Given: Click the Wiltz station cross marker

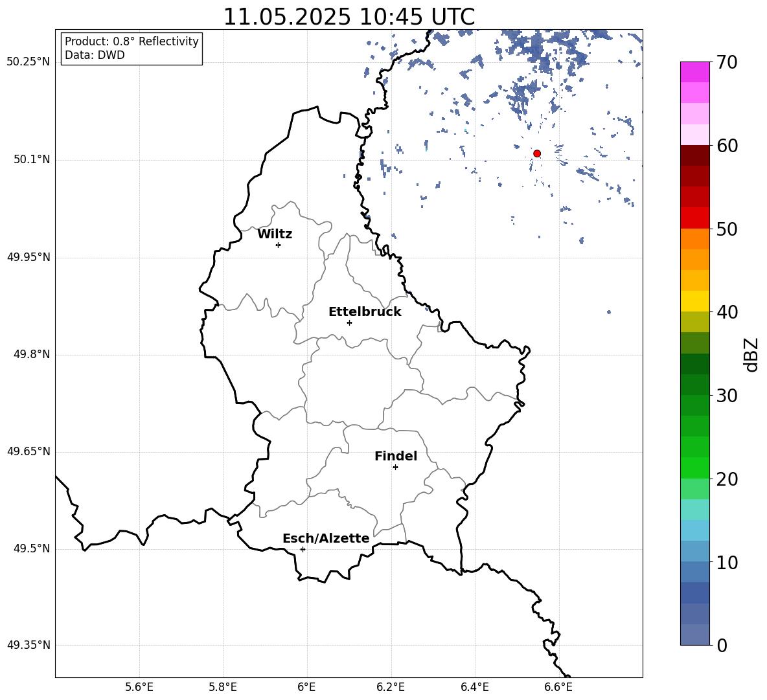Looking at the screenshot, I should [x=279, y=245].
